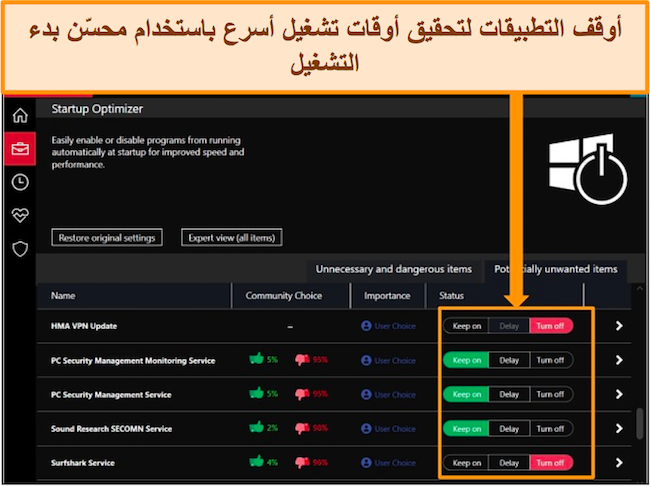Expand details arrow for HMA VPN Update
This screenshot has width=650, height=486.
coord(619,326)
